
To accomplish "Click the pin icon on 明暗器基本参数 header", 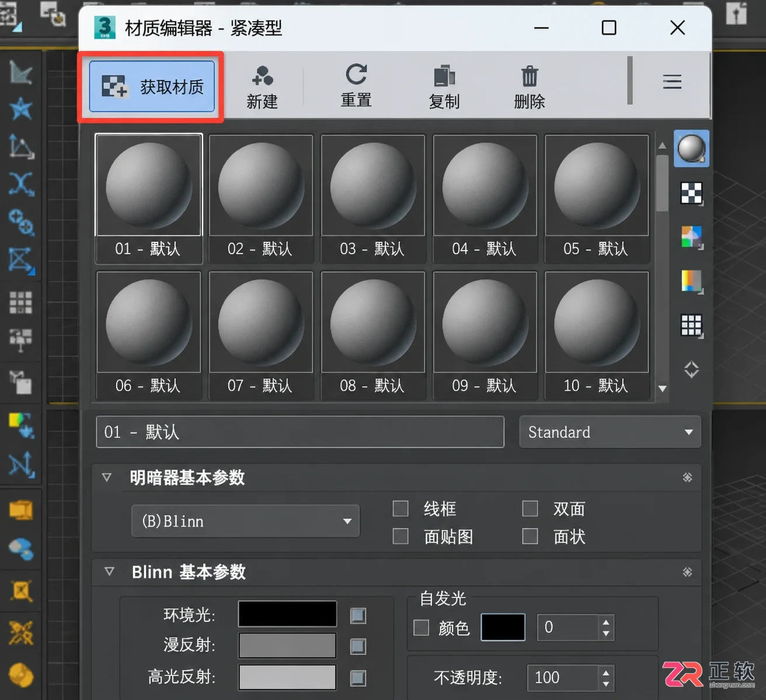I will pyautogui.click(x=687, y=478).
